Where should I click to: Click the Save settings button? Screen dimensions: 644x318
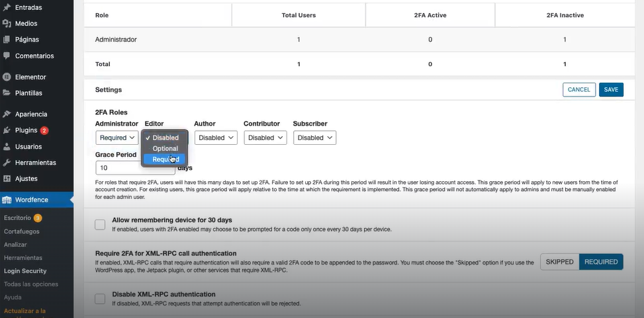pos(611,89)
